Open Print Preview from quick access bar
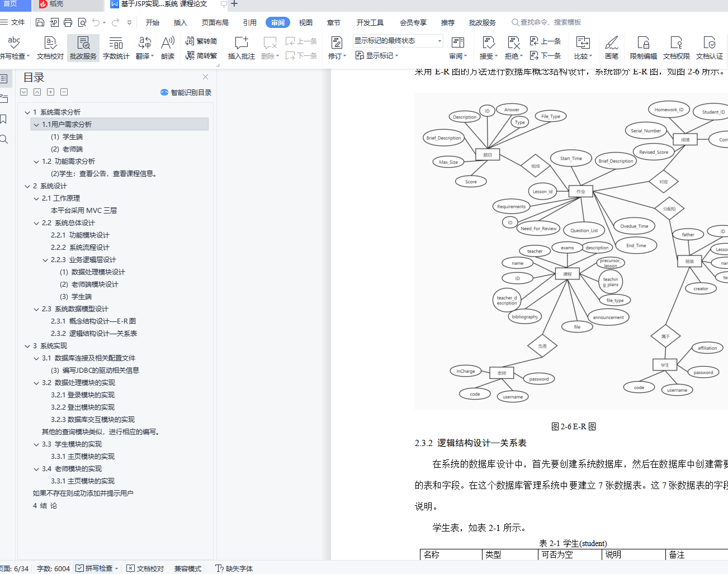Screen dimensions: 728x574 click(82, 22)
